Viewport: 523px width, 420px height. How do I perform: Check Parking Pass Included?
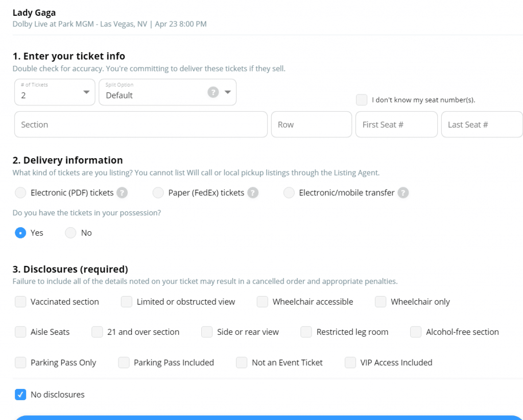pyautogui.click(x=124, y=362)
